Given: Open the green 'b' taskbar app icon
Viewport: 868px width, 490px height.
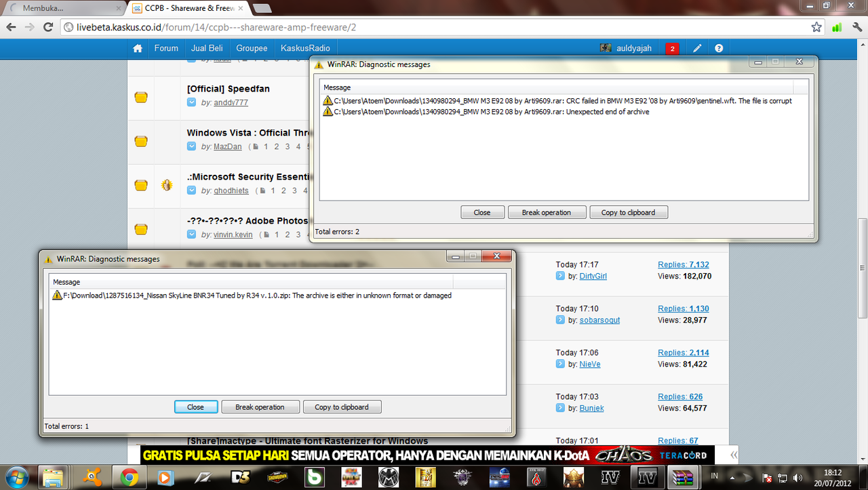Looking at the screenshot, I should pyautogui.click(x=315, y=477).
